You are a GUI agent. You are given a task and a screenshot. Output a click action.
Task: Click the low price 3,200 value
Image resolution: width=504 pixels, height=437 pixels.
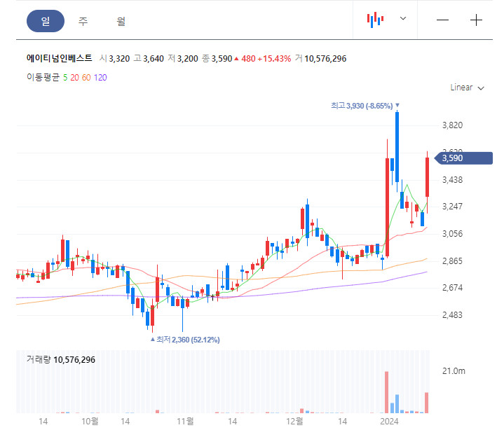(187, 59)
